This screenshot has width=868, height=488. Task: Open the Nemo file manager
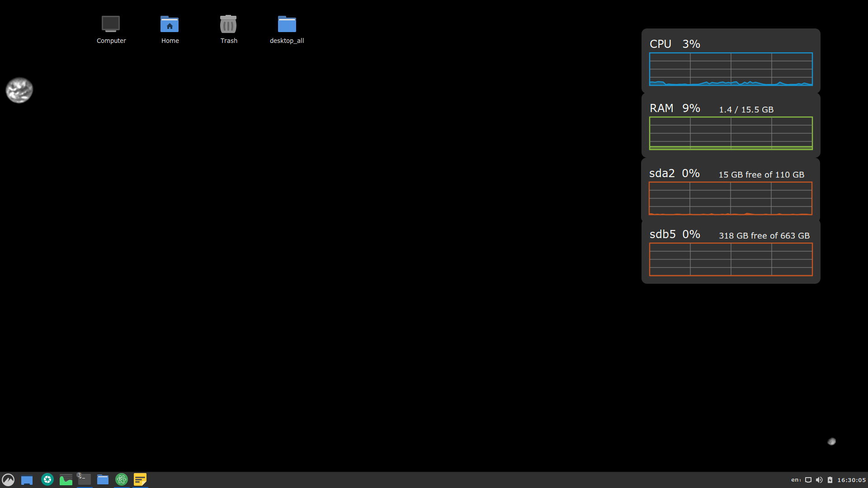(x=103, y=480)
